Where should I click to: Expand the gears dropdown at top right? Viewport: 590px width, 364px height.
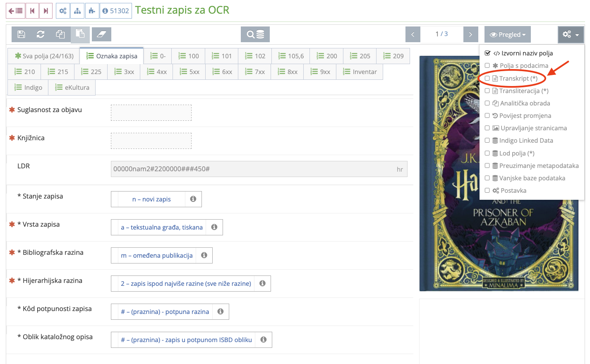[571, 34]
